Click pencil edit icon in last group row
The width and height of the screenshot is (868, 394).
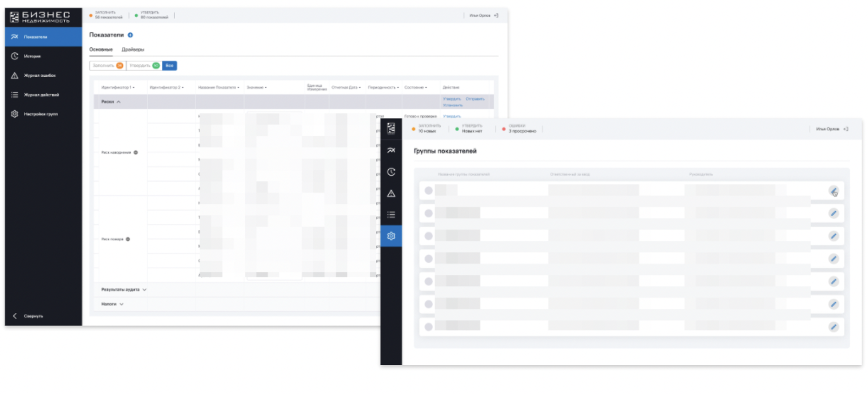pos(833,327)
